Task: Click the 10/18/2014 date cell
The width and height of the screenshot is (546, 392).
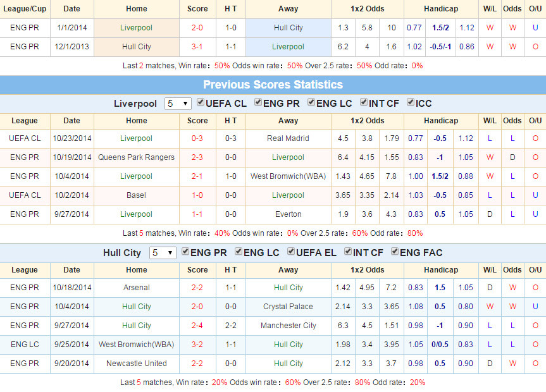Action: 71,288
